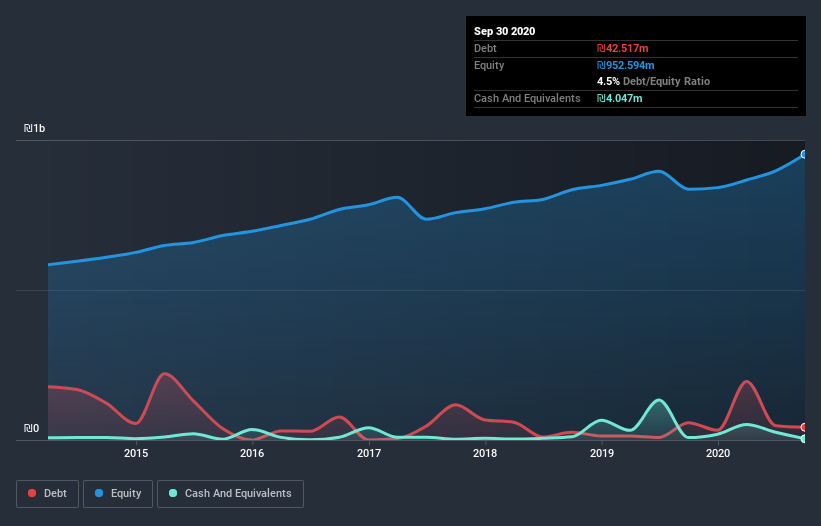Screen dimensions: 821x526
Task: Click the blue Equity endpoint marker
Action: pos(804,154)
